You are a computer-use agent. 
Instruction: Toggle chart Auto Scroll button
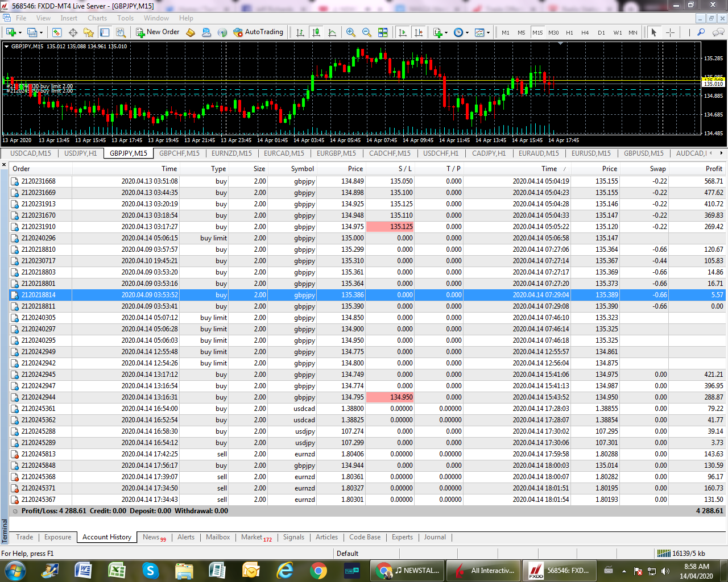(403, 32)
